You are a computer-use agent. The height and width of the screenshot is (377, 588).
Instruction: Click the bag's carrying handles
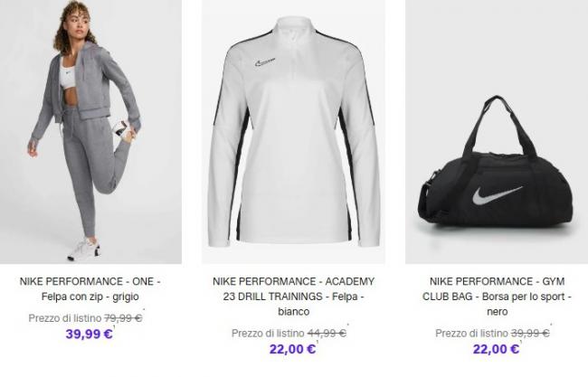point(498,126)
